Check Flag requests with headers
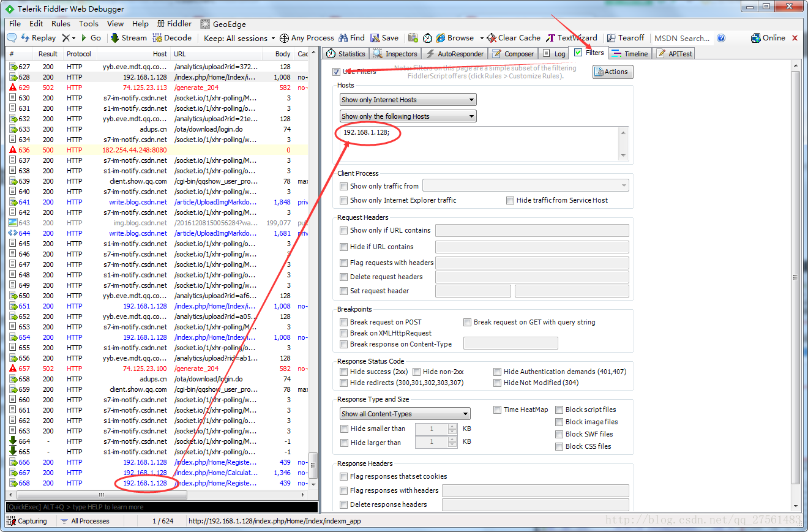The height and width of the screenshot is (532, 808). click(x=344, y=263)
